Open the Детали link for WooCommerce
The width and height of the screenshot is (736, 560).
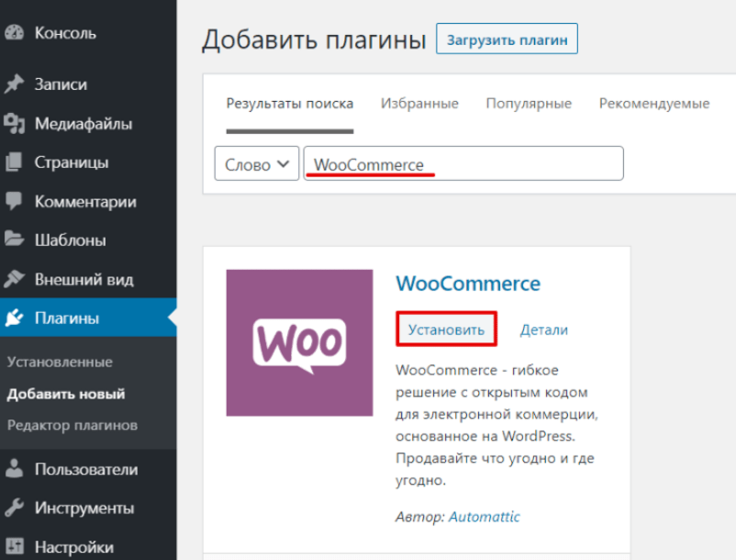(x=544, y=330)
